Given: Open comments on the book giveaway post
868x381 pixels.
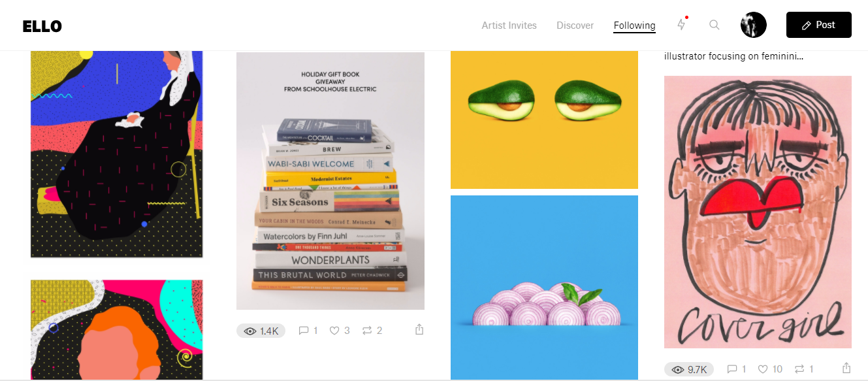Looking at the screenshot, I should pyautogui.click(x=308, y=331).
